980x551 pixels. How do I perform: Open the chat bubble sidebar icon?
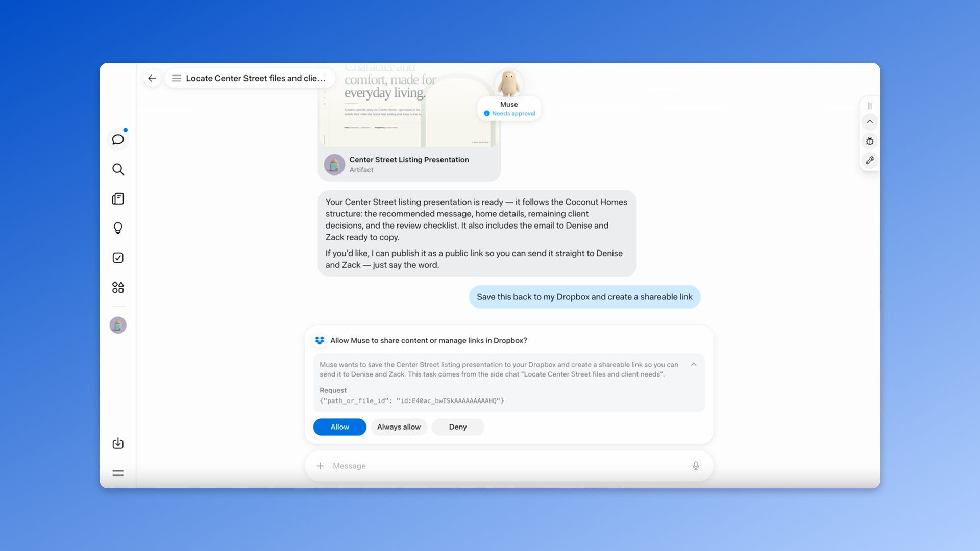pyautogui.click(x=118, y=139)
